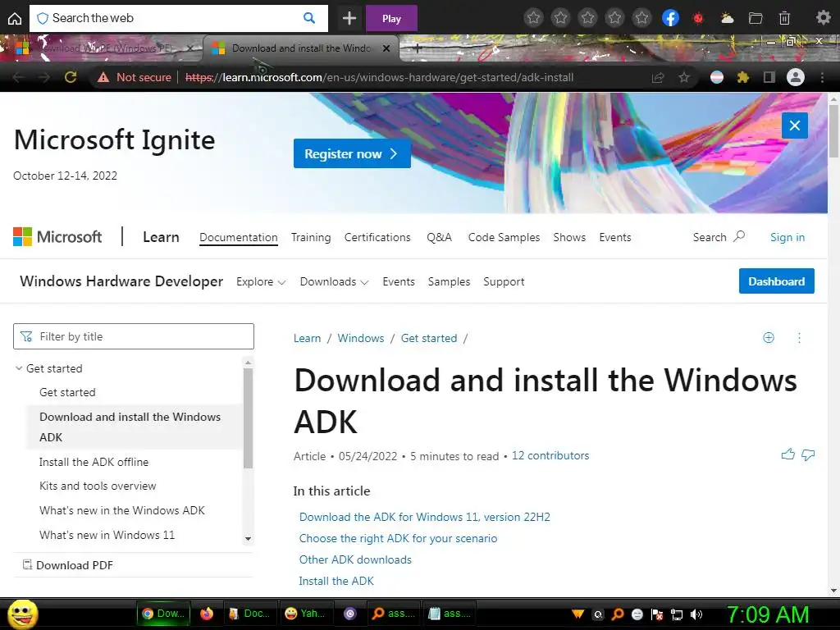Click the magnifier icon in the Search the web box

coord(309,18)
